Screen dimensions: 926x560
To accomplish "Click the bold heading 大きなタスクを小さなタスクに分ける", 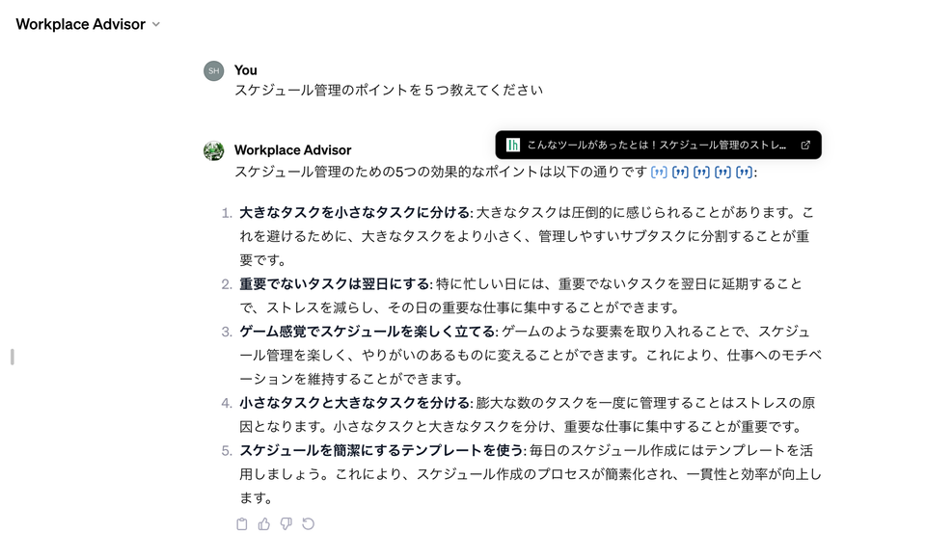I will coord(354,213).
